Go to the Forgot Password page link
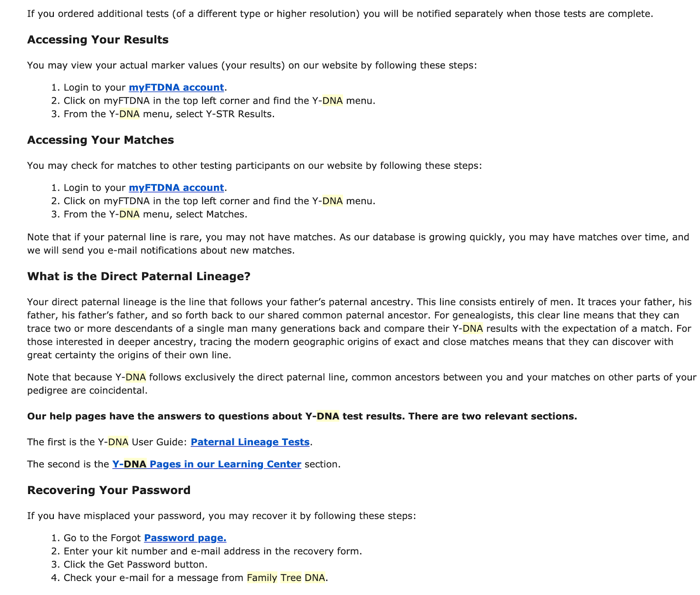Image resolution: width=700 pixels, height=595 pixels. click(x=185, y=538)
